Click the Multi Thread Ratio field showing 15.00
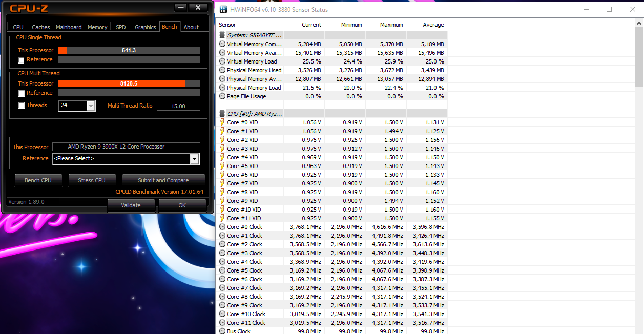644x334 pixels. point(178,106)
